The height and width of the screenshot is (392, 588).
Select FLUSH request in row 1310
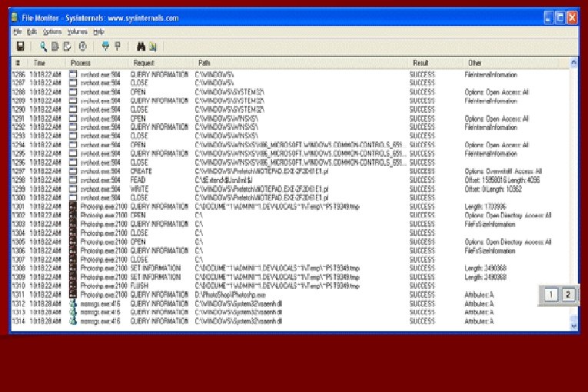(139, 286)
